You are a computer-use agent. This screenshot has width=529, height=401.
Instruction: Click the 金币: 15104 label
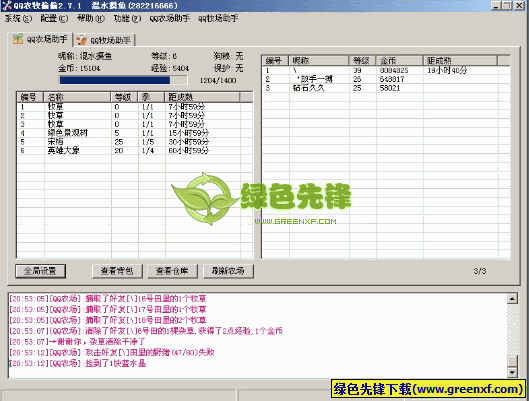click(x=79, y=68)
